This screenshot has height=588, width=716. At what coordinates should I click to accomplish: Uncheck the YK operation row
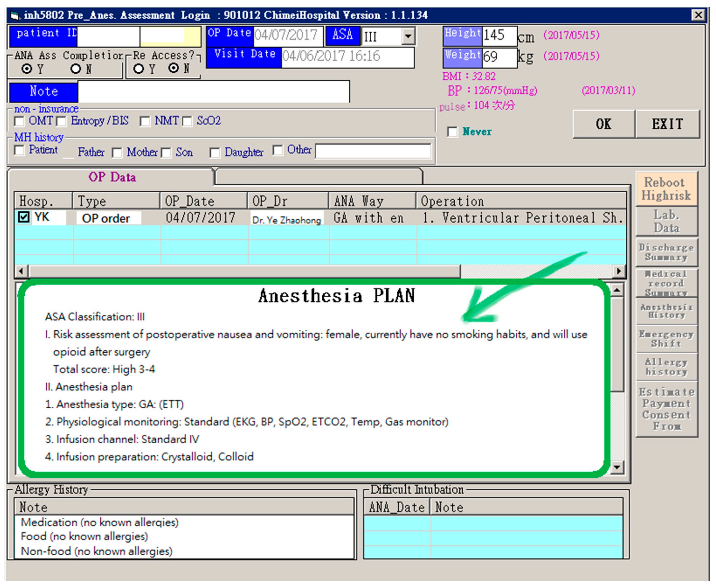point(23,217)
